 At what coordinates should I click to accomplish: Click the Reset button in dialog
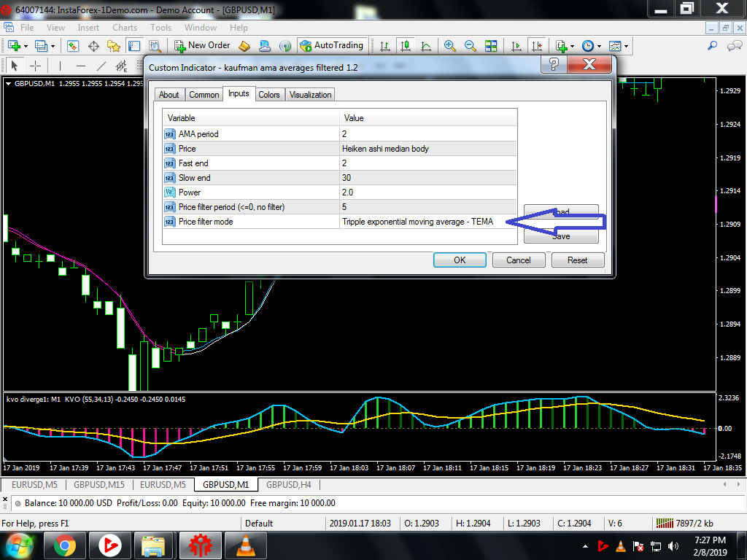coord(578,260)
